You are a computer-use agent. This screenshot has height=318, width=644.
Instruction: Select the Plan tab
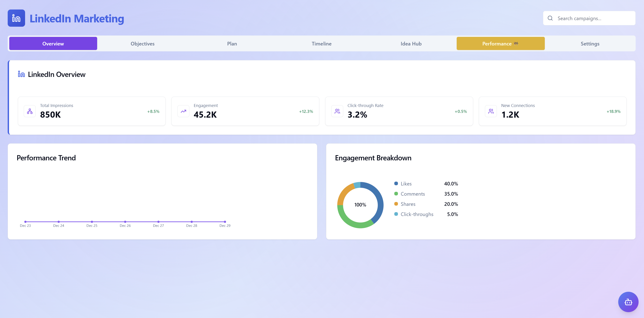pyautogui.click(x=232, y=43)
